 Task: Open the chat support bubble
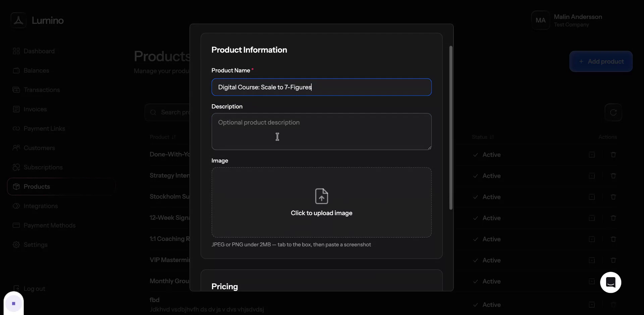[x=610, y=282]
